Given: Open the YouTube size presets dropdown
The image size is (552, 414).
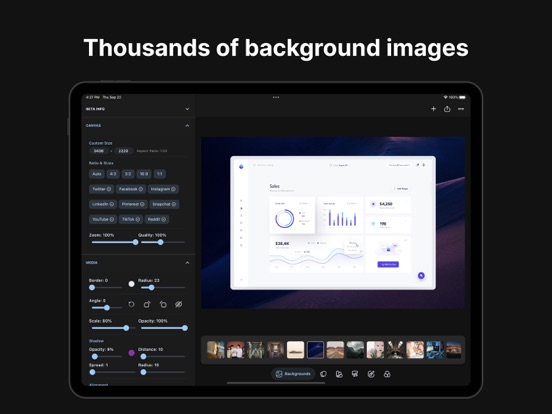Looking at the screenshot, I should 103,219.
